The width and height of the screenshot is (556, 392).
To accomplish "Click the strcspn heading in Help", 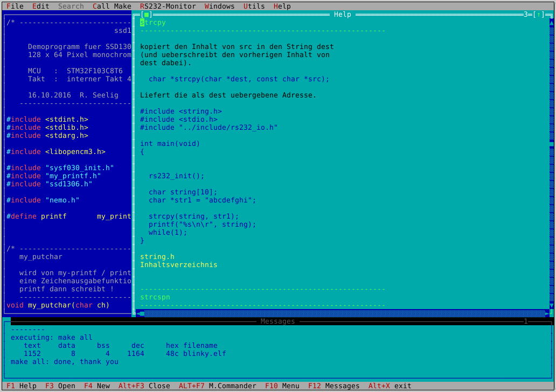I will (155, 297).
